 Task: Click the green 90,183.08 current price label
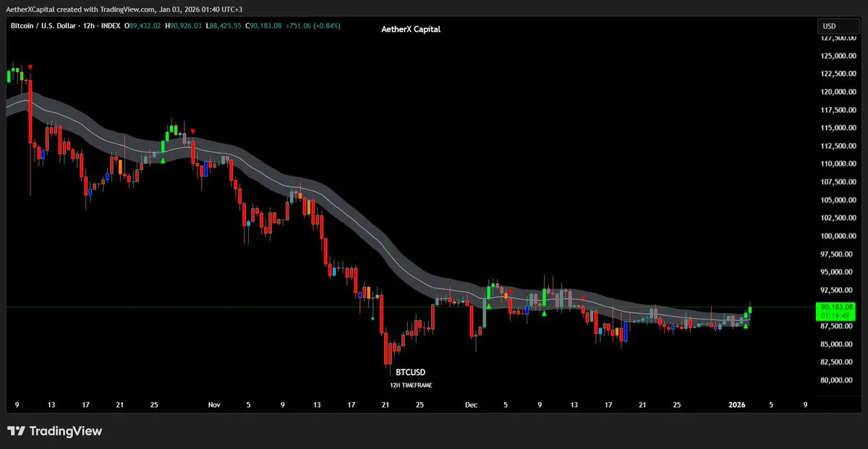click(x=835, y=307)
